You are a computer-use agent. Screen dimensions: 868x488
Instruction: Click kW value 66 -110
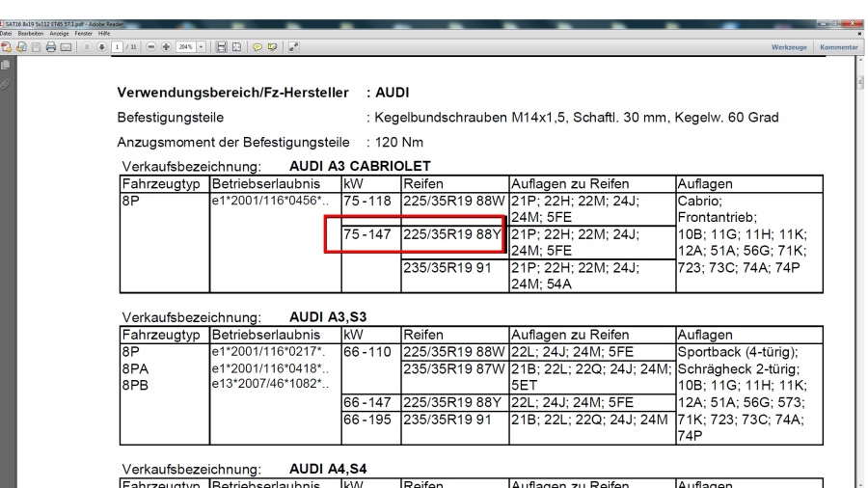(367, 352)
